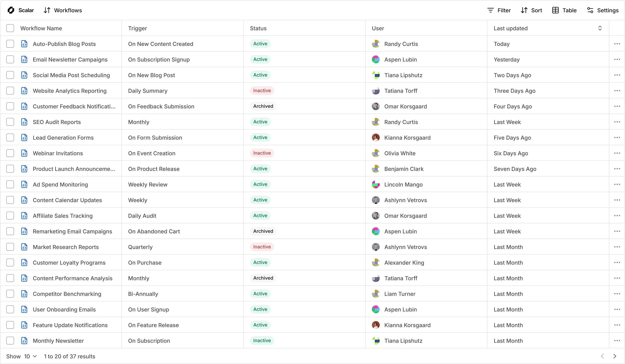625x364 pixels.
Task: Open row actions for Competitor Benchmarking
Action: [x=617, y=294]
